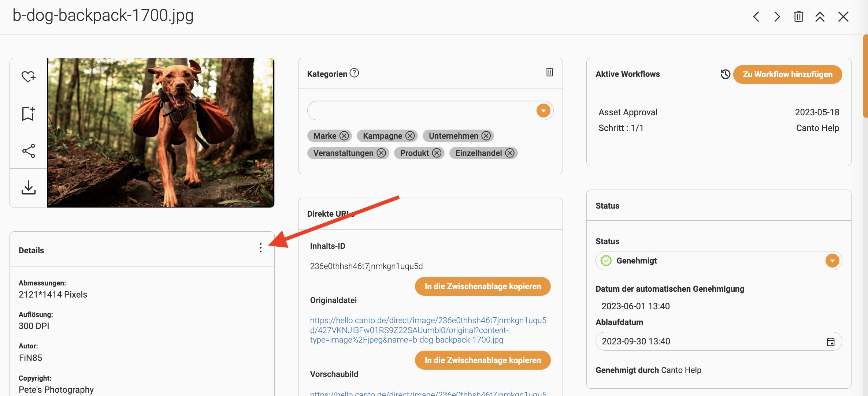Remove the Einzelhandel category tag

point(510,153)
